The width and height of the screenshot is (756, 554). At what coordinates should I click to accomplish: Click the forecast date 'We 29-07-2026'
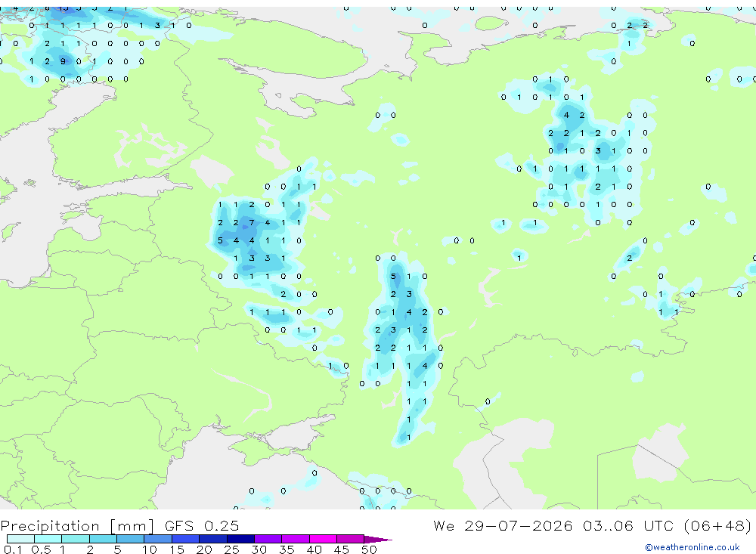[x=503, y=525]
